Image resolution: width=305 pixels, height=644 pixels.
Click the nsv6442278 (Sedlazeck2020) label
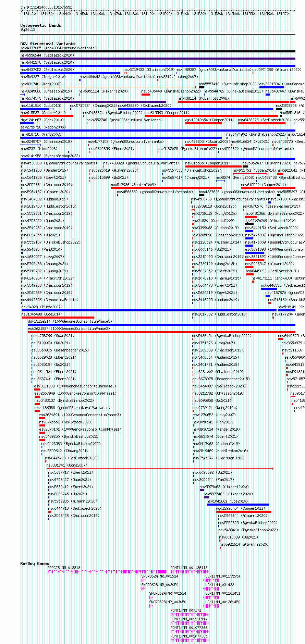(x=47, y=62)
